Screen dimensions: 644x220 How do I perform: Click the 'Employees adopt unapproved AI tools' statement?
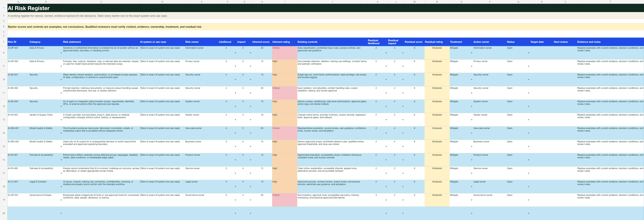click(101, 200)
